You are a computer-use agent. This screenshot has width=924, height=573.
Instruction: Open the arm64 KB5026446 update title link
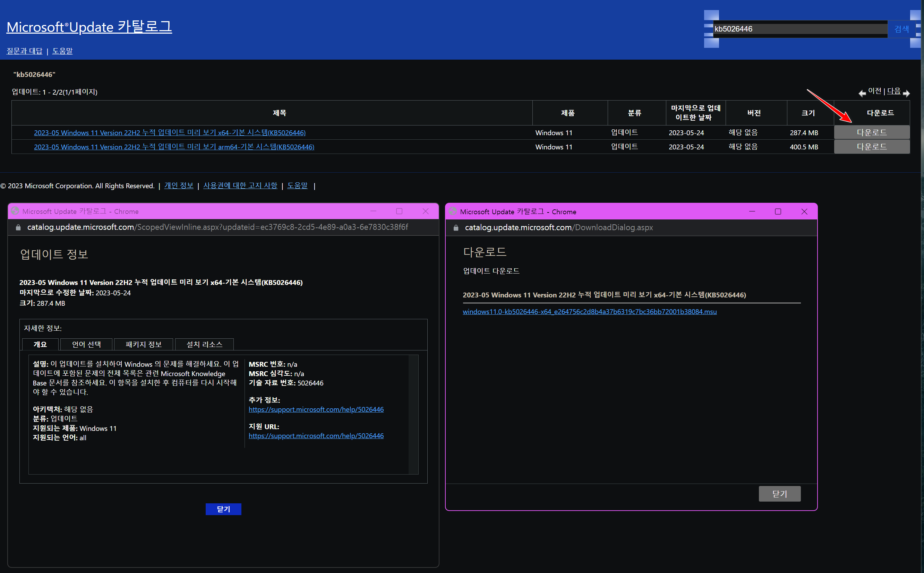pos(174,147)
